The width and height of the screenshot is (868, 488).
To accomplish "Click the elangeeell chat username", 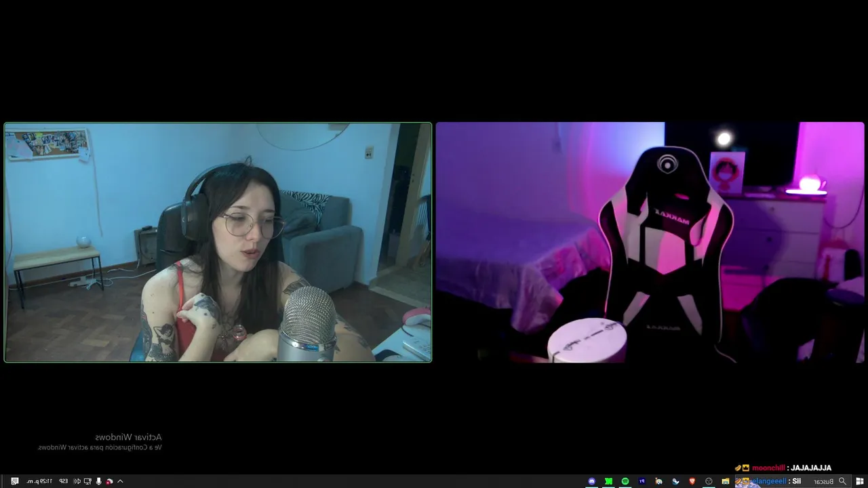I will click(769, 481).
